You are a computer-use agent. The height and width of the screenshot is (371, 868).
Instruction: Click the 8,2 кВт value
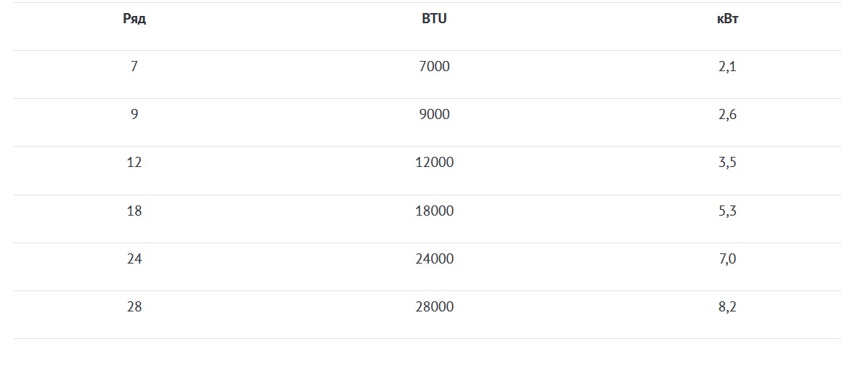pyautogui.click(x=726, y=307)
